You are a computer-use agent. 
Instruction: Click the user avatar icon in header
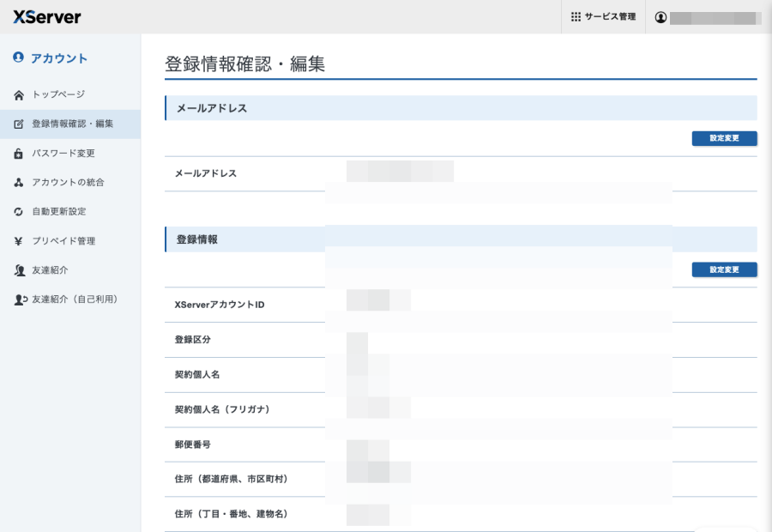[x=660, y=17]
